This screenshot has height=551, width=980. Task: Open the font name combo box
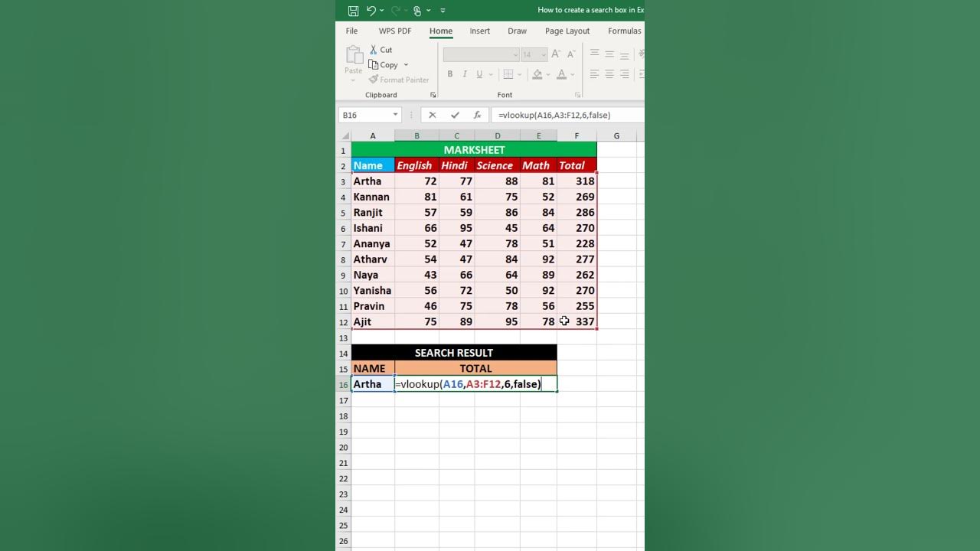[x=481, y=54]
